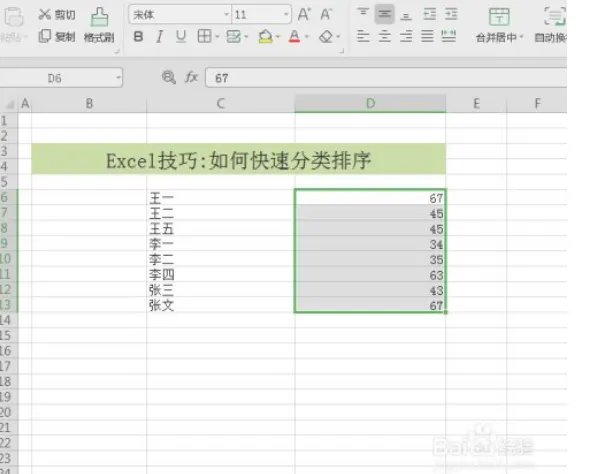Open Merge and Center dropdown arrow
598x474 pixels.
click(521, 37)
